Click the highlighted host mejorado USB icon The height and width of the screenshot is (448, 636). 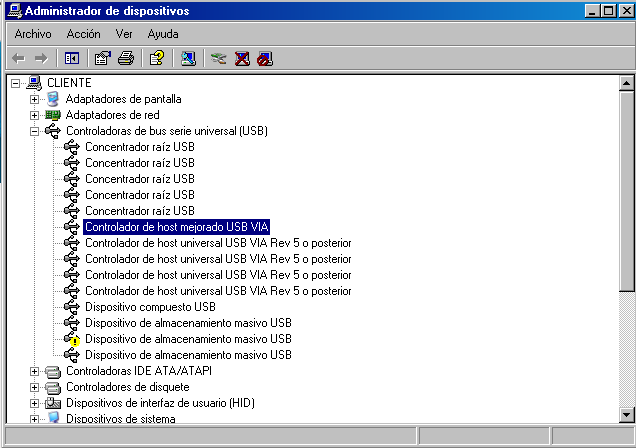72,227
